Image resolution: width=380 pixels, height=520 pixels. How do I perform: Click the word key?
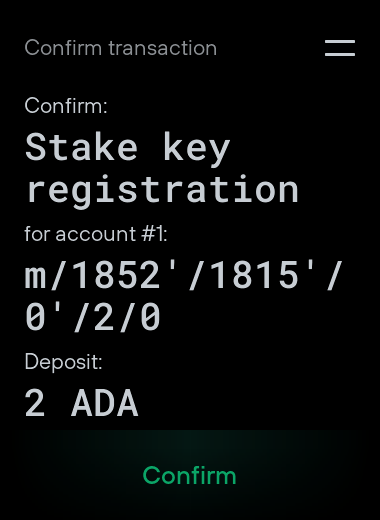click(197, 149)
